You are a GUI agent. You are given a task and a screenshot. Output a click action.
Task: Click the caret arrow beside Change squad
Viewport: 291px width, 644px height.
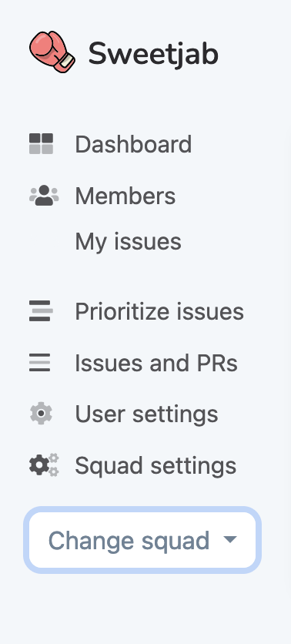click(x=230, y=540)
